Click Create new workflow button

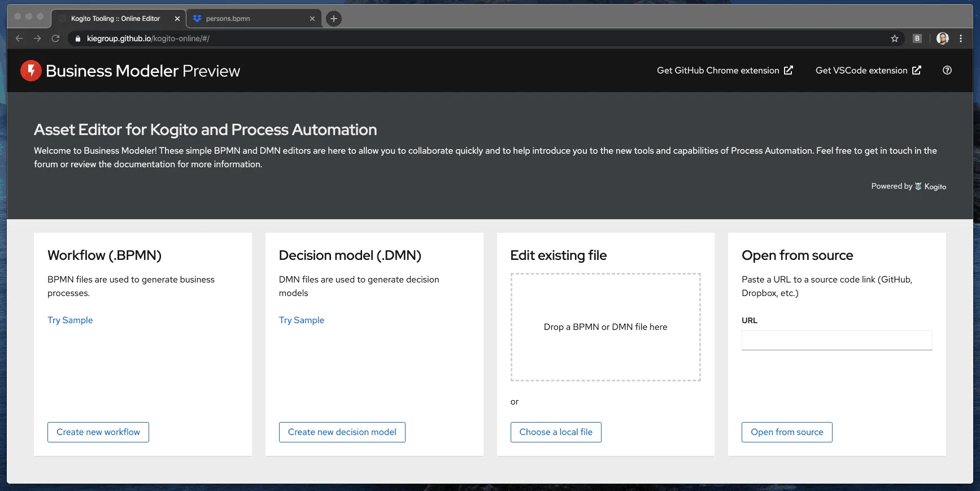[x=98, y=432]
